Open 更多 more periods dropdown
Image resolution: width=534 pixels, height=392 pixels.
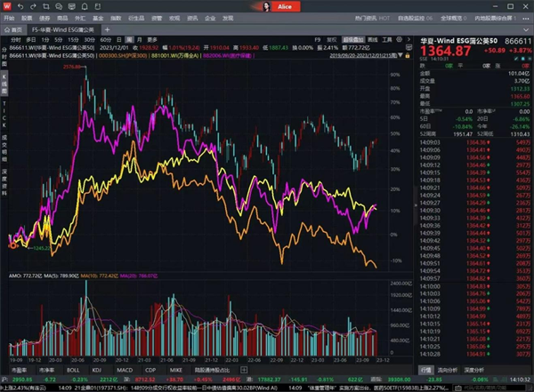click(152, 40)
